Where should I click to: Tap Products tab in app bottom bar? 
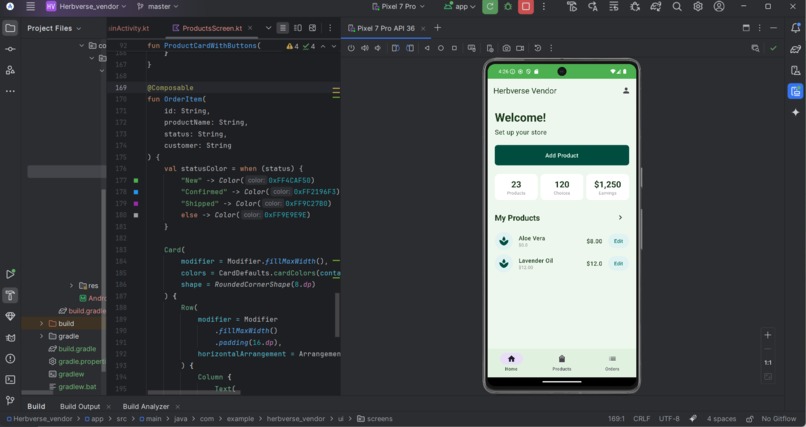(x=561, y=363)
